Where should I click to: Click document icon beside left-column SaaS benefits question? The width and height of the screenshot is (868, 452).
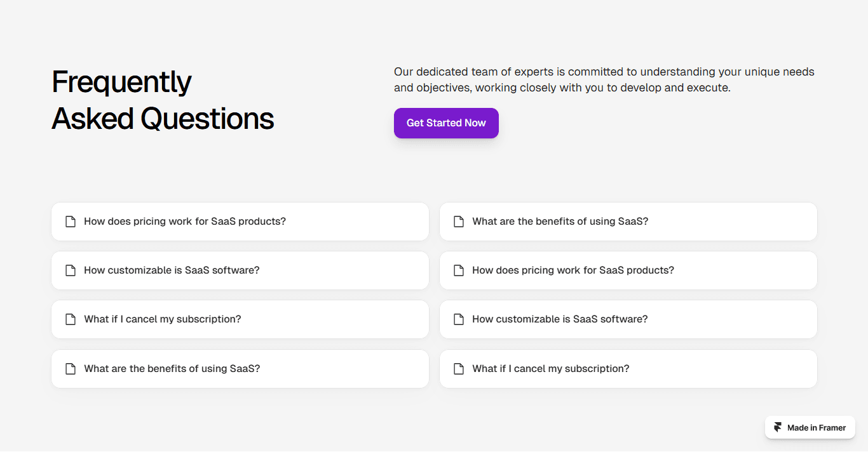tap(71, 369)
